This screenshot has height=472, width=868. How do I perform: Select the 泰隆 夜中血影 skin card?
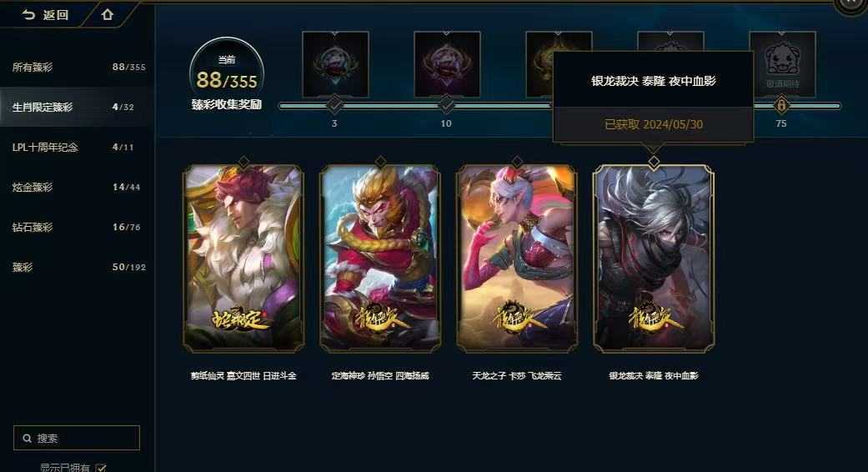pos(654,259)
